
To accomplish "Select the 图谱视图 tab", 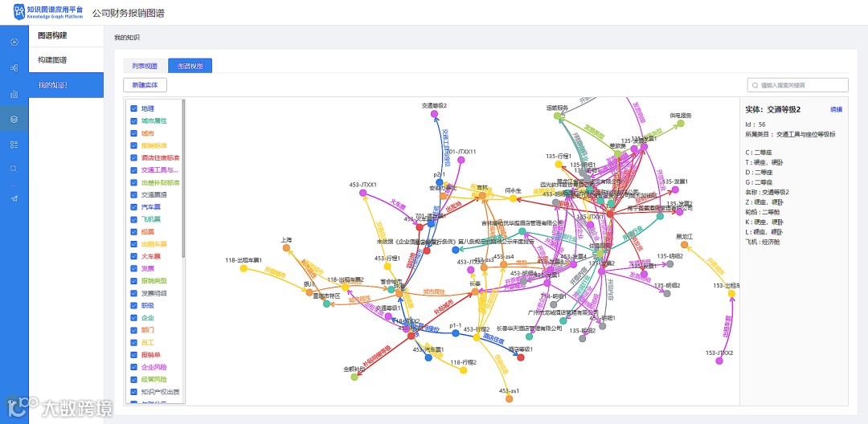I will (x=190, y=66).
